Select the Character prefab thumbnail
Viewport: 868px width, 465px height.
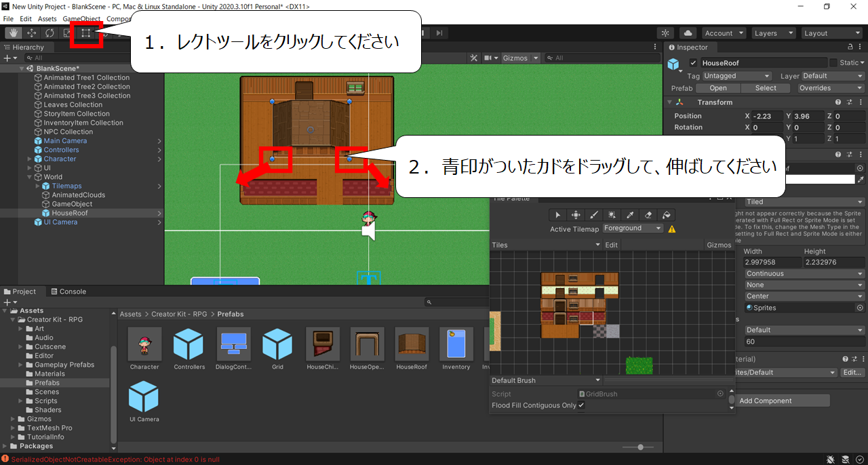144,344
